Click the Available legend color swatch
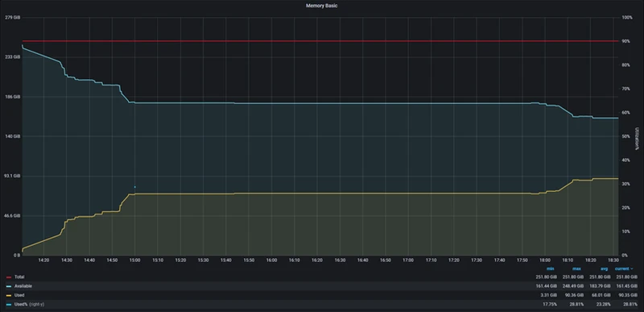644x312 pixels. tap(9, 286)
